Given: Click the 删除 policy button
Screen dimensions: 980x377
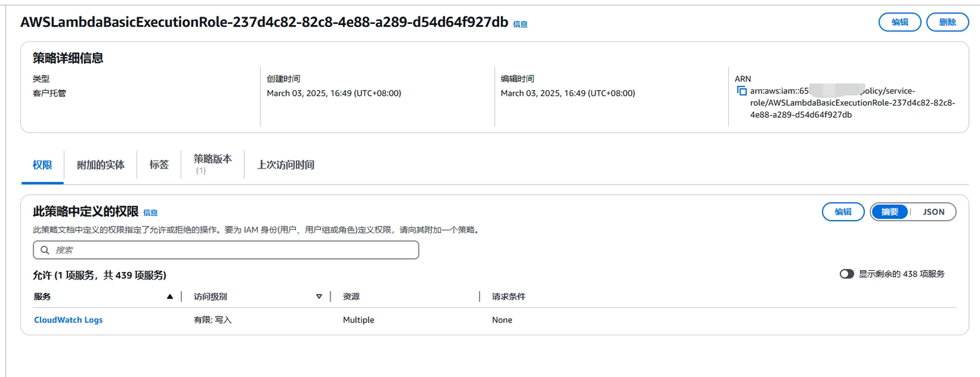Looking at the screenshot, I should coord(948,22).
